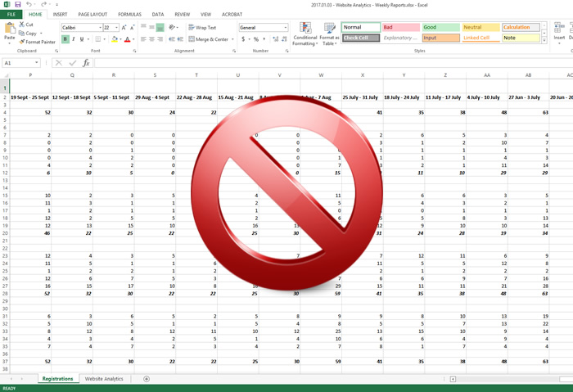Apply the red Font Color
The image size is (573, 392).
(x=127, y=39)
